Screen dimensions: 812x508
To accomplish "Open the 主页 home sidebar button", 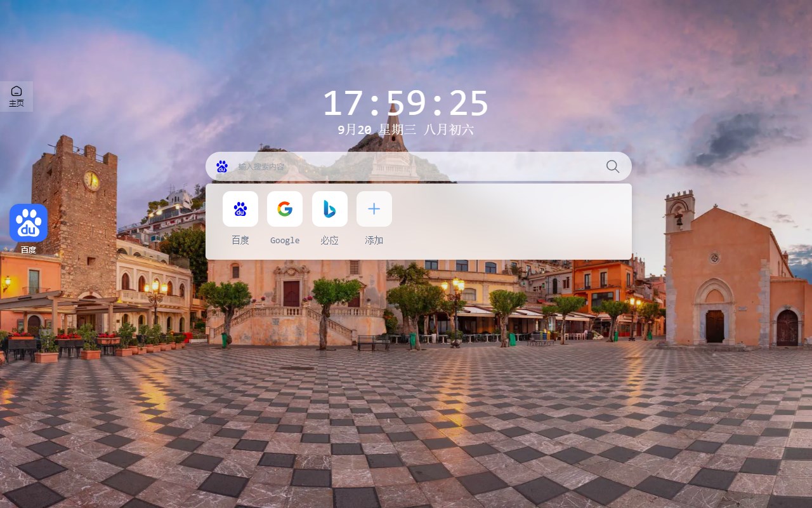I will click(16, 96).
